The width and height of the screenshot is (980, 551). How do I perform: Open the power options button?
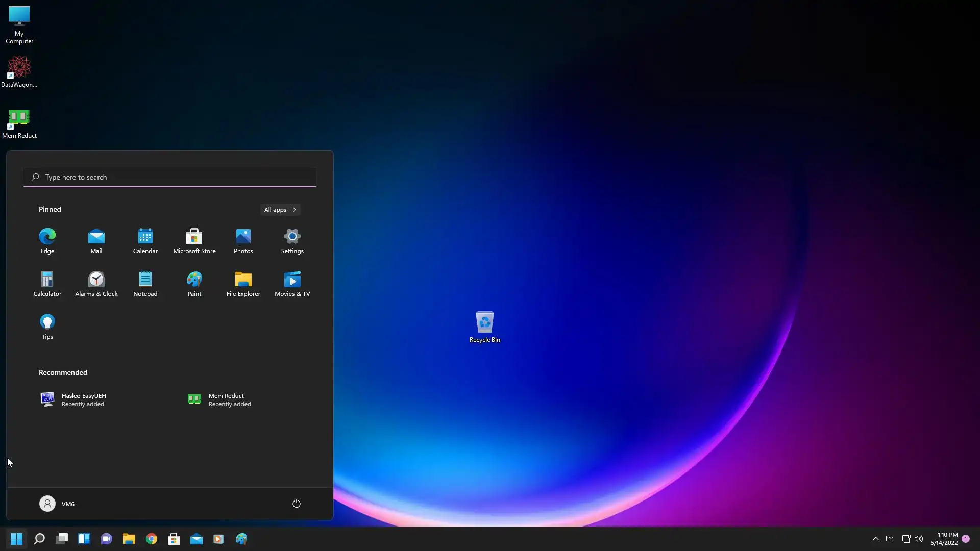[x=297, y=504]
